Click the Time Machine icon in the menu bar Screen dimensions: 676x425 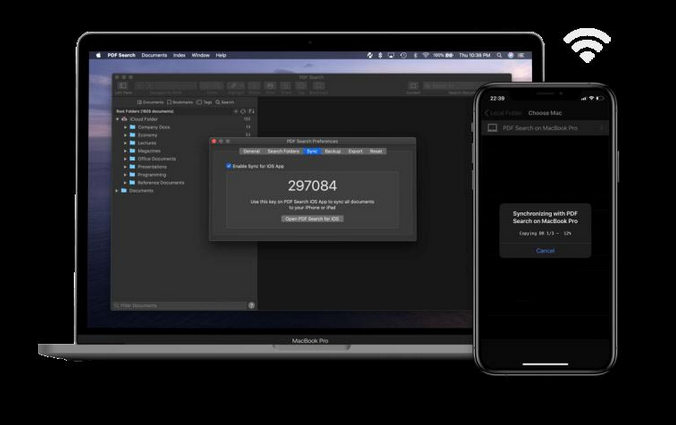(404, 55)
